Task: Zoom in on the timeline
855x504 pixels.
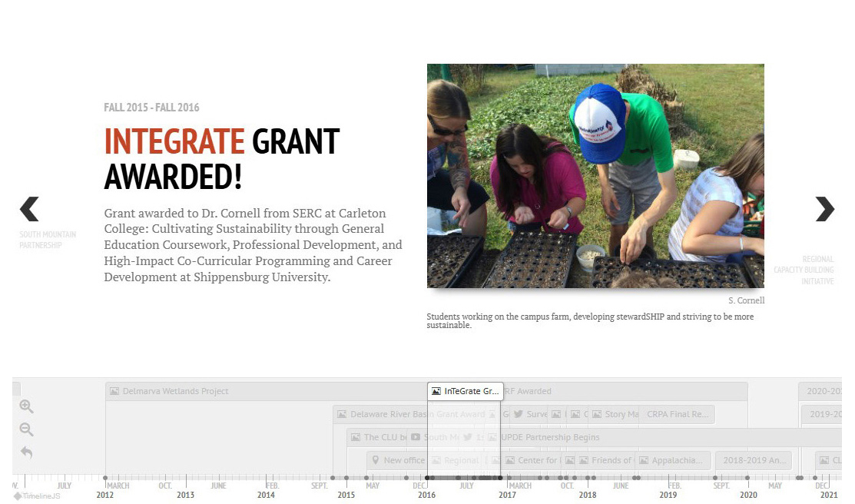Action: pos(26,406)
